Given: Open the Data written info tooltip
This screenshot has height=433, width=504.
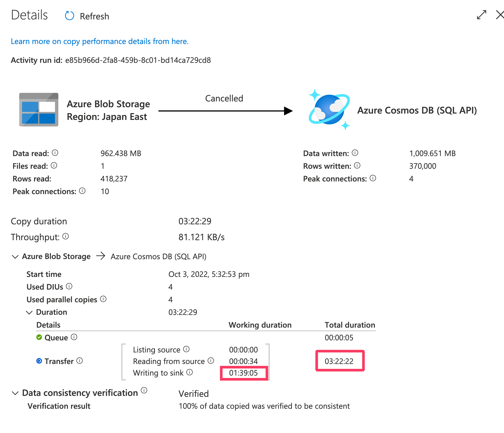Looking at the screenshot, I should pos(355,153).
